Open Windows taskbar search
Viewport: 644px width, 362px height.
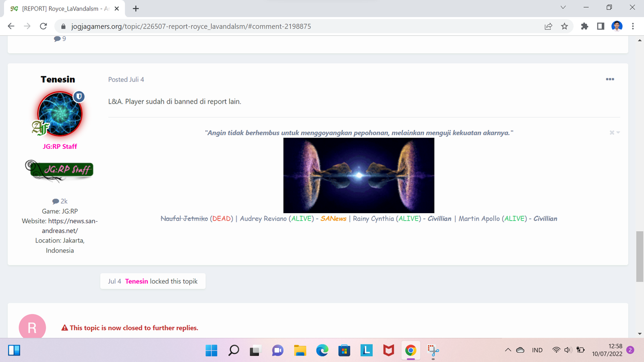click(234, 350)
